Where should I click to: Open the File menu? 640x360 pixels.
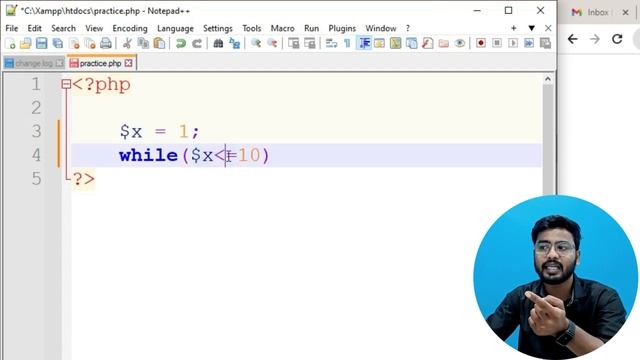pyautogui.click(x=12, y=28)
